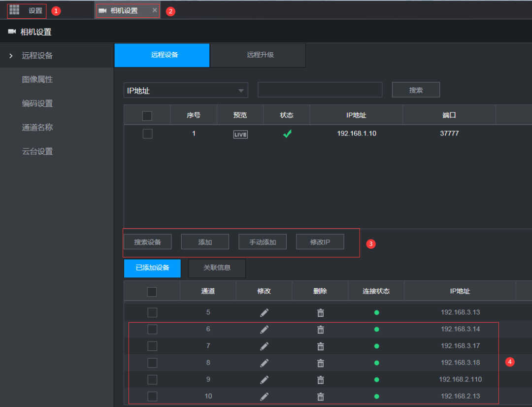This screenshot has width=532, height=407.
Task: Delete channel 6 with trash icon
Action: [x=320, y=329]
